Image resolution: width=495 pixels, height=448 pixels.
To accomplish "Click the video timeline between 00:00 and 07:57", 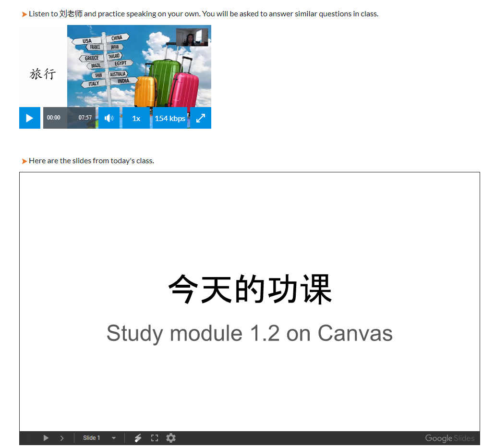I will coord(70,118).
